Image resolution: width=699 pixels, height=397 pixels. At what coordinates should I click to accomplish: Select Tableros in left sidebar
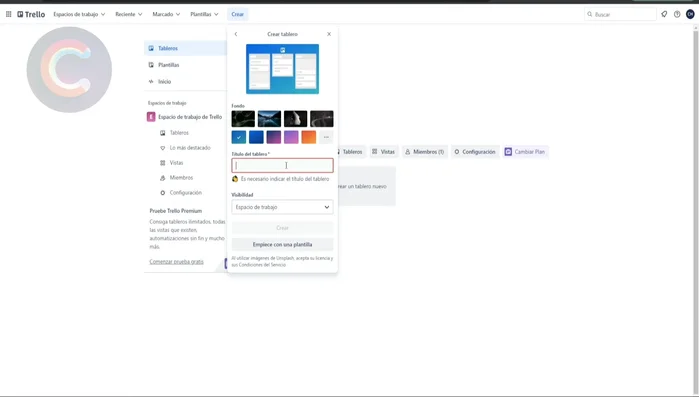(185, 48)
